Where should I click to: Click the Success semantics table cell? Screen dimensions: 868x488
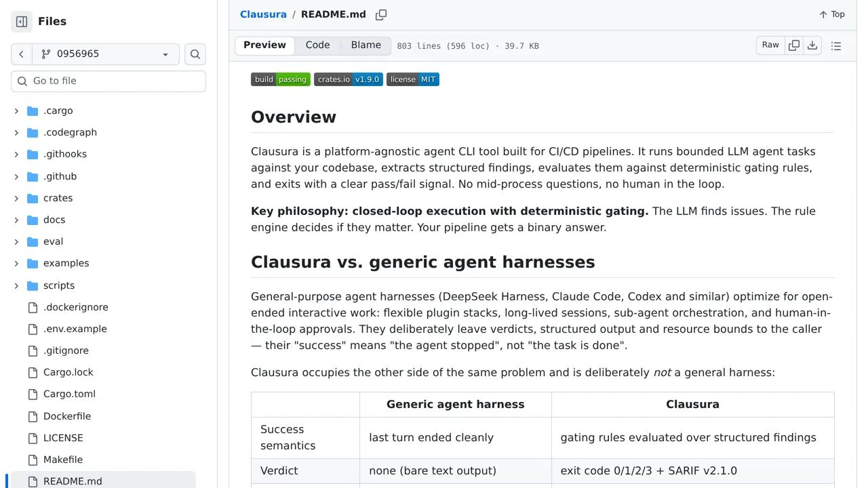pyautogui.click(x=306, y=437)
